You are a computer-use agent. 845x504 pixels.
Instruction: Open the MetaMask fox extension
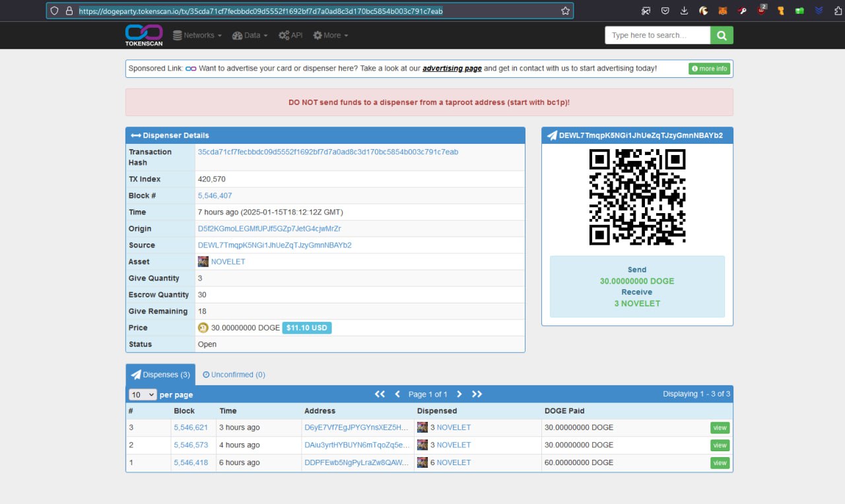(x=723, y=11)
